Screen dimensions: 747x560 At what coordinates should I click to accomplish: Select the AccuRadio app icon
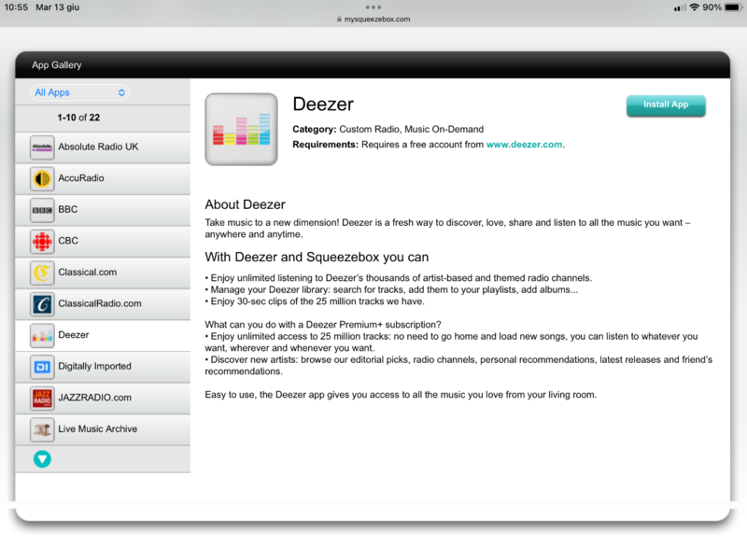(42, 178)
